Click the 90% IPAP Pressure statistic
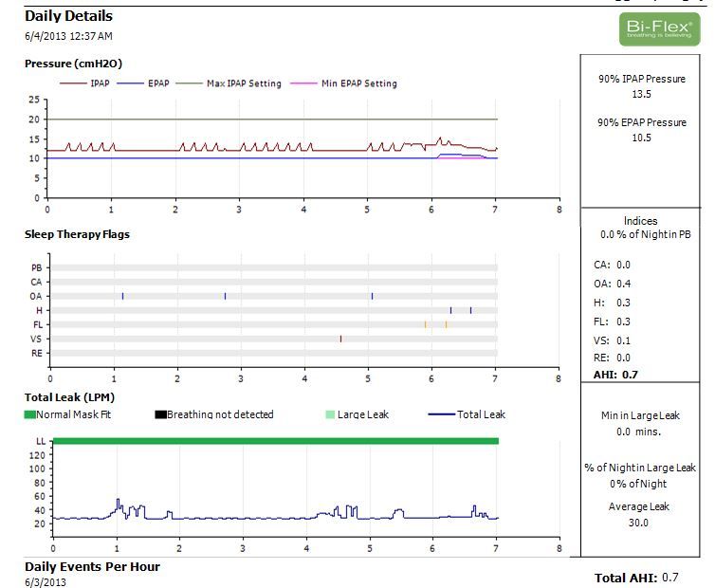715x588 pixels. (x=642, y=85)
